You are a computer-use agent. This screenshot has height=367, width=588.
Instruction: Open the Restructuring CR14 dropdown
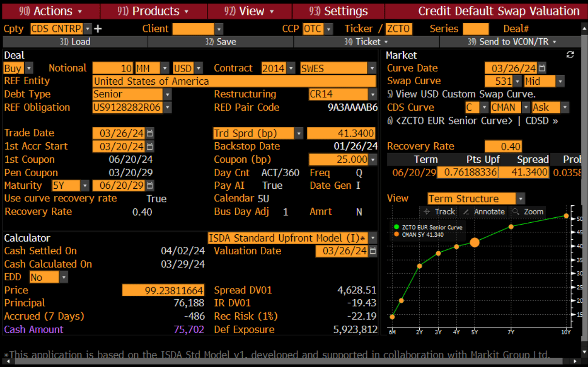pyautogui.click(x=372, y=94)
